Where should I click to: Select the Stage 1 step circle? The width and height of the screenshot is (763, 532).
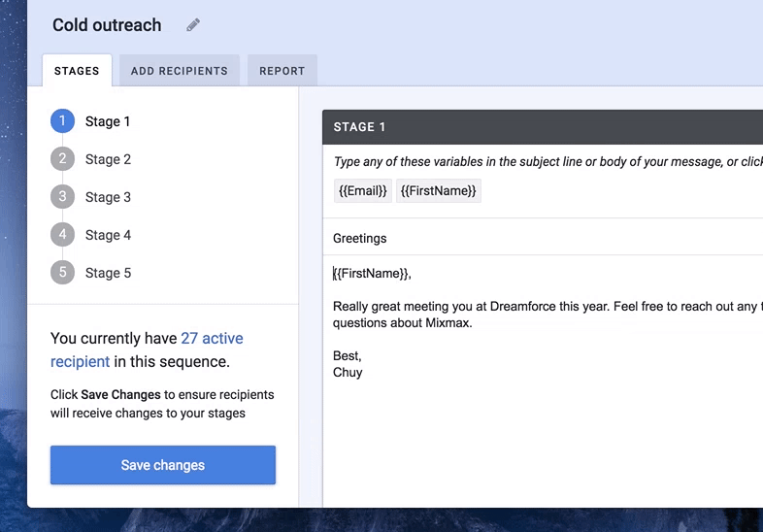coord(62,121)
